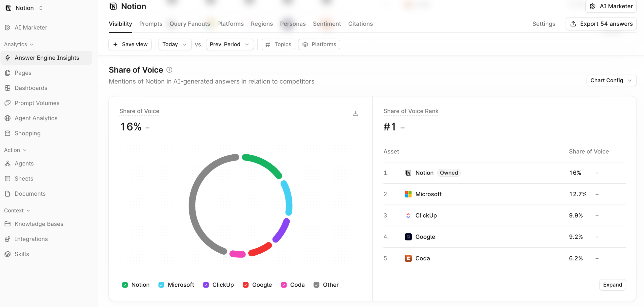Viewport: 644px width, 307px height.
Task: Open the Chart Config dropdown
Action: (x=612, y=80)
